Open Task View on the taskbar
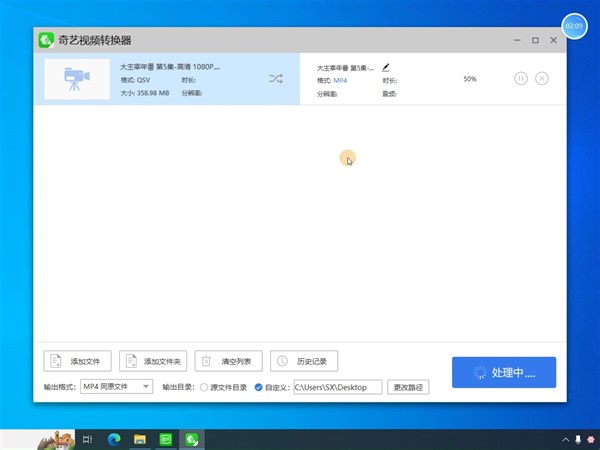This screenshot has width=600, height=450. pos(88,439)
